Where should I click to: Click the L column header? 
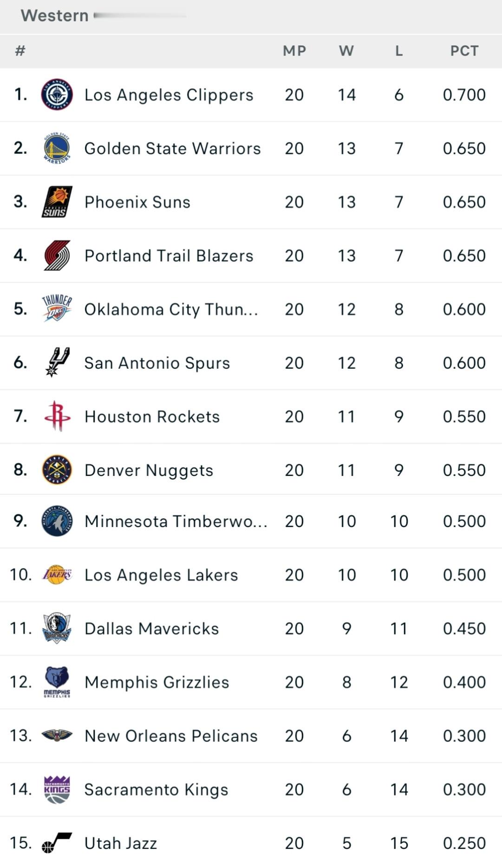point(398,51)
